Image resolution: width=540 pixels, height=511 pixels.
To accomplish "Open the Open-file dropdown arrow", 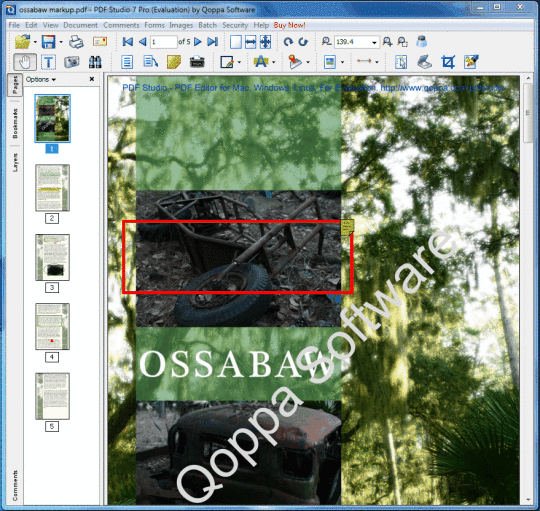I will [35, 42].
